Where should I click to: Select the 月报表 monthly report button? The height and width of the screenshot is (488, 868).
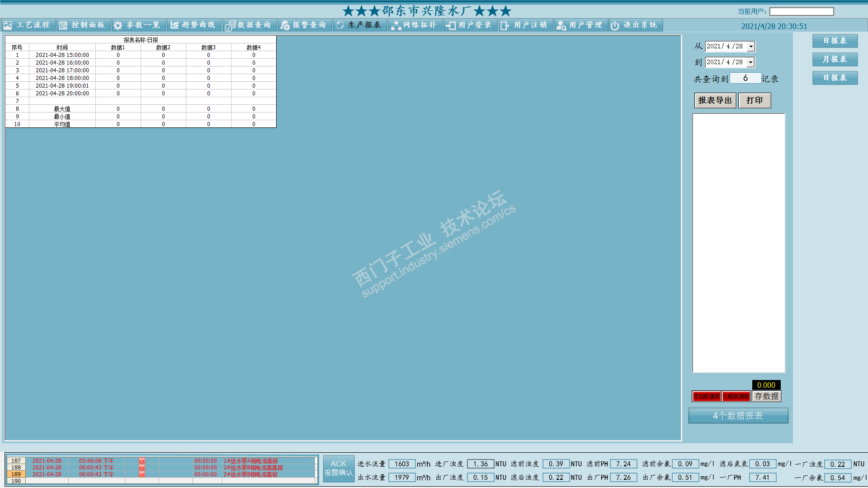click(835, 59)
